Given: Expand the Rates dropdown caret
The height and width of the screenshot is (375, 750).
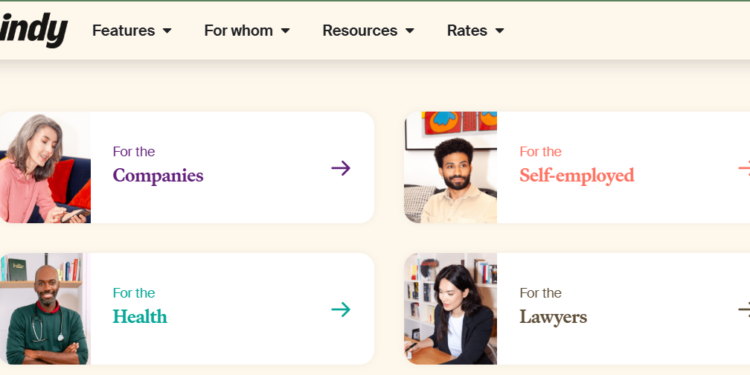Looking at the screenshot, I should coord(499,31).
